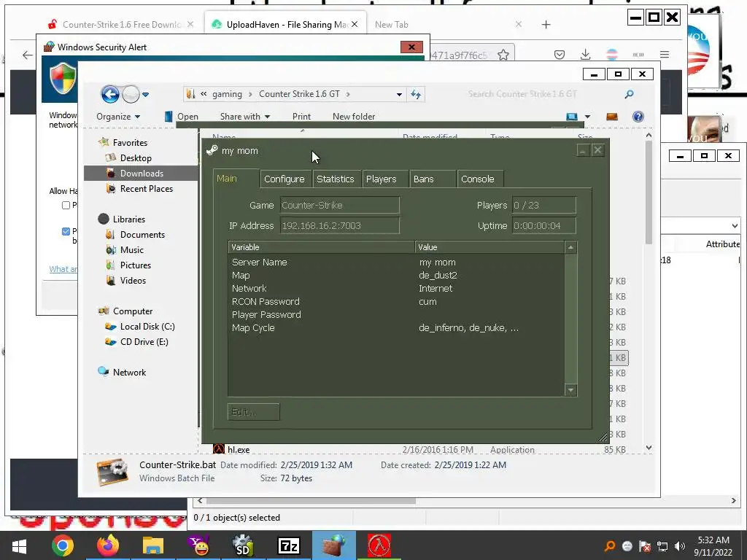The width and height of the screenshot is (747, 560).
Task: Click the volume speaker tray icon
Action: pyautogui.click(x=679, y=546)
